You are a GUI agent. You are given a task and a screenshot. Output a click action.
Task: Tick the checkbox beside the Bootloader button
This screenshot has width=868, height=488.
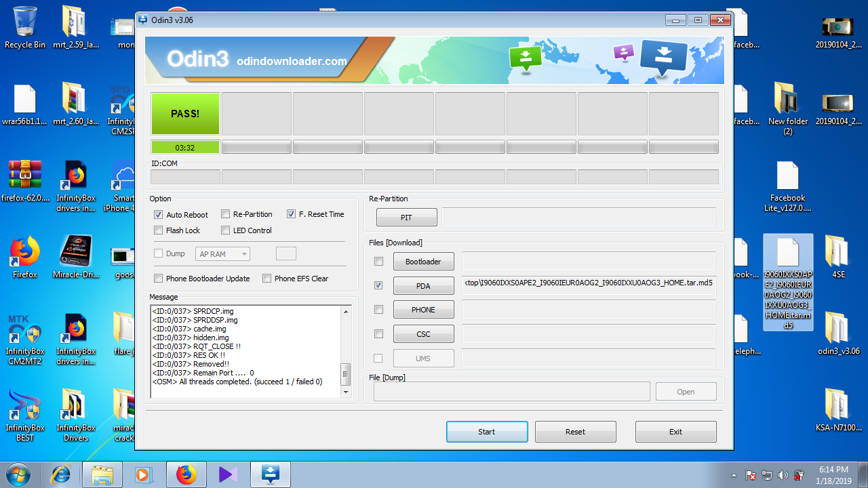[x=378, y=262]
